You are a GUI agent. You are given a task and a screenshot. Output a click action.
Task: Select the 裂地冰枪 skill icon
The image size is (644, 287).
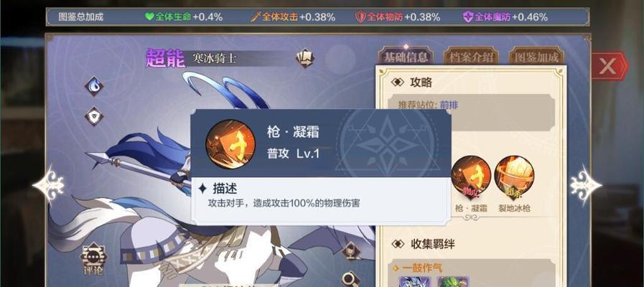tap(514, 176)
